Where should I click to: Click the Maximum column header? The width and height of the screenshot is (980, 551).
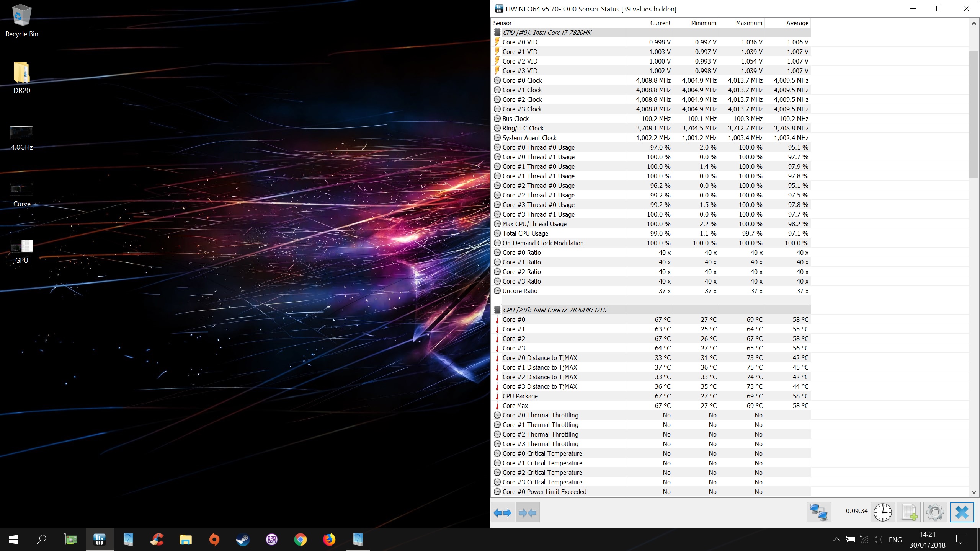pos(742,23)
